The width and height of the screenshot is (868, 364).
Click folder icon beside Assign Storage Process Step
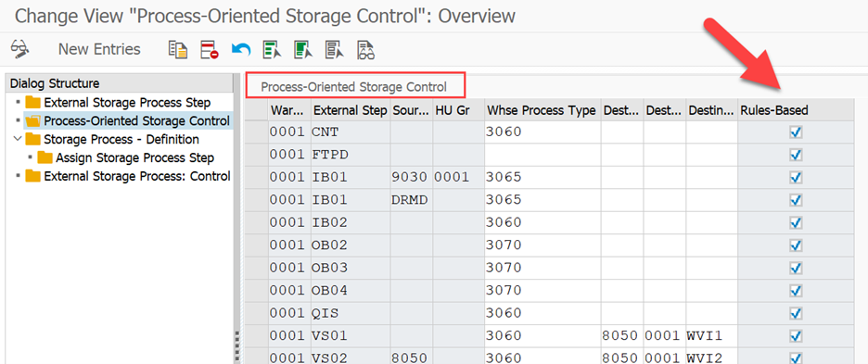(45, 157)
